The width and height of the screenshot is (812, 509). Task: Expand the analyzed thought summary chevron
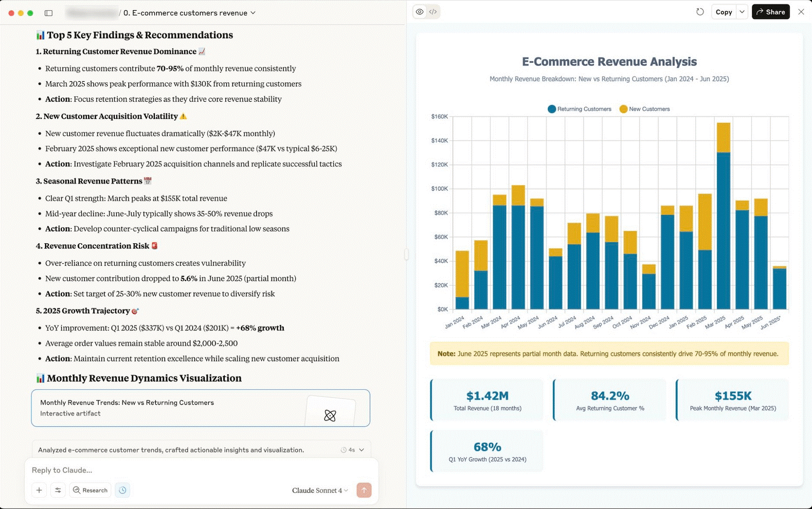pyautogui.click(x=361, y=450)
